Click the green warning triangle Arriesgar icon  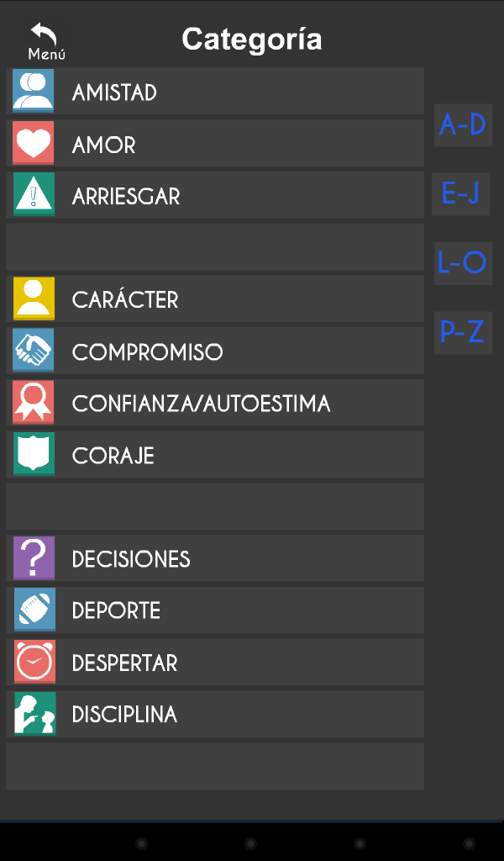(34, 194)
